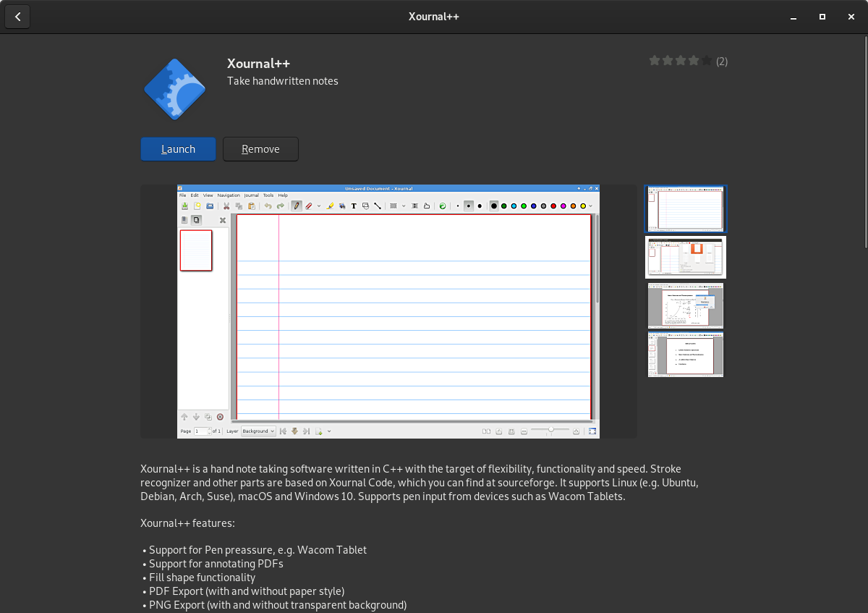Launch Xournal++
The height and width of the screenshot is (613, 868).
[178, 149]
